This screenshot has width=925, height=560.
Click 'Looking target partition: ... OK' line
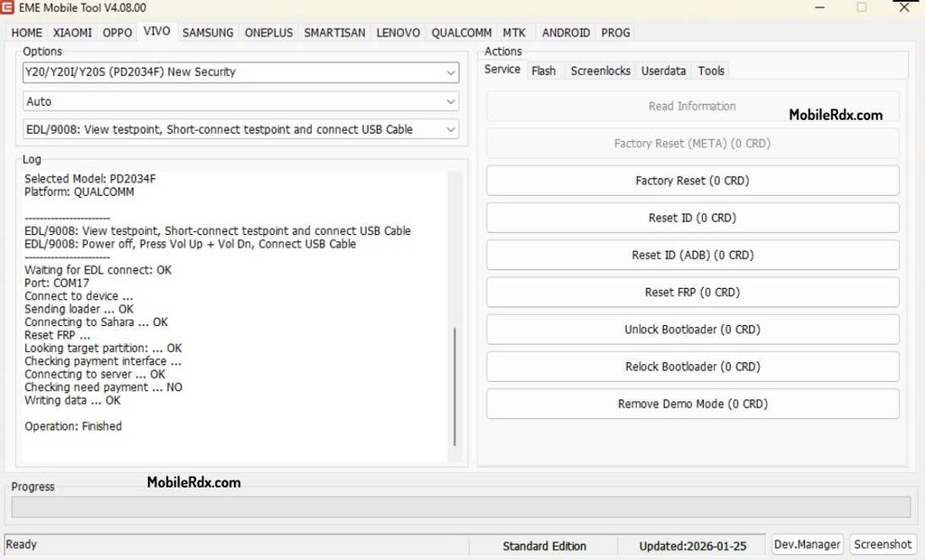pyautogui.click(x=103, y=348)
